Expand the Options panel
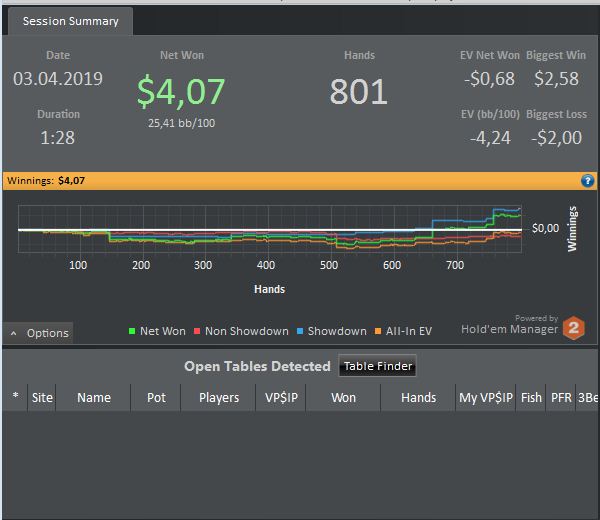 click(38, 333)
